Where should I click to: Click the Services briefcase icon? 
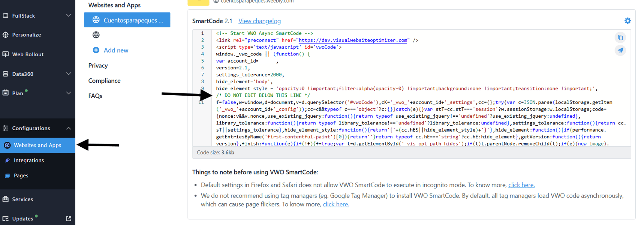pyautogui.click(x=6, y=199)
